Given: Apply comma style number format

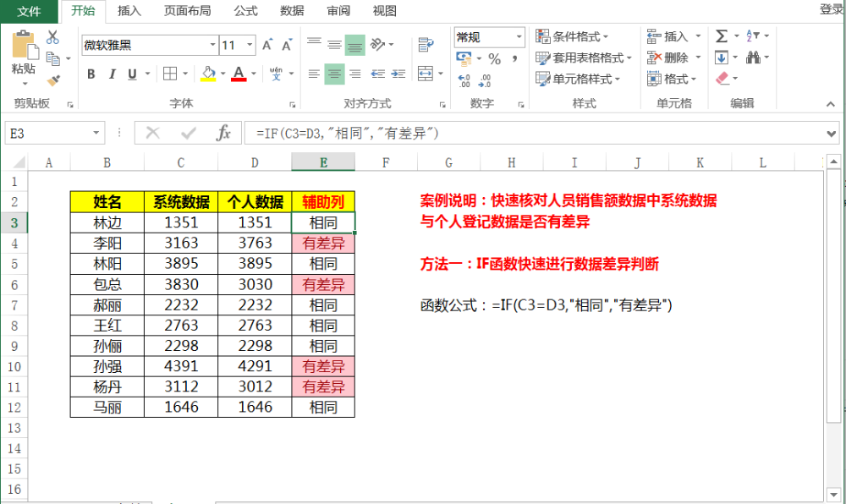Looking at the screenshot, I should click(x=514, y=58).
